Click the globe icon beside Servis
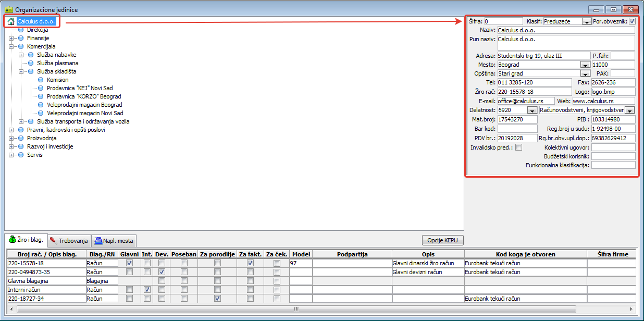Image resolution: width=644 pixels, height=321 pixels. [x=21, y=155]
